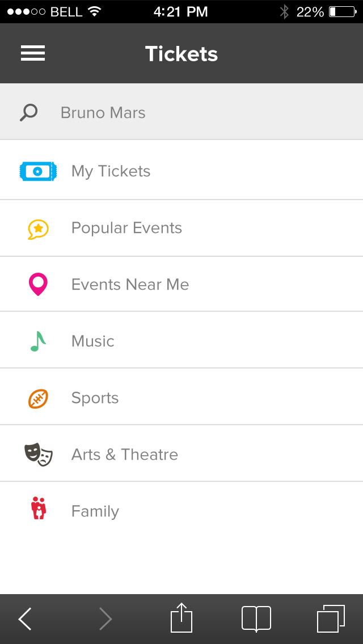Go back with the browser arrow
This screenshot has height=644, width=363.
[x=26, y=619]
